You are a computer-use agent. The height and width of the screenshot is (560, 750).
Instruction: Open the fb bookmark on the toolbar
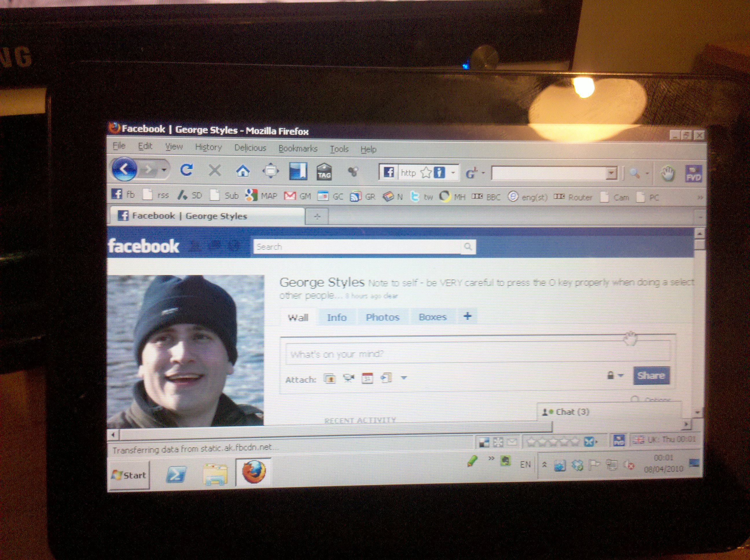coord(123,195)
